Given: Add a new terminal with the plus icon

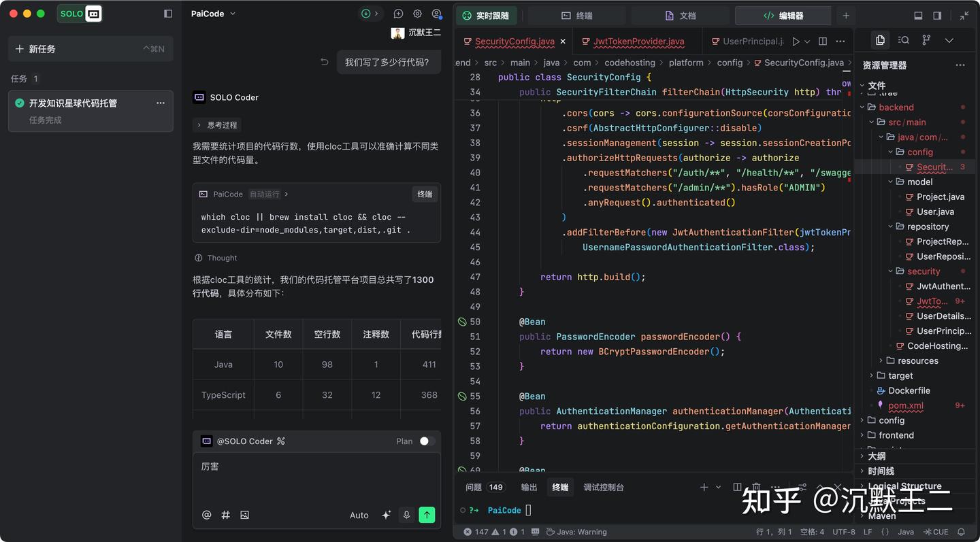Looking at the screenshot, I should coord(703,487).
